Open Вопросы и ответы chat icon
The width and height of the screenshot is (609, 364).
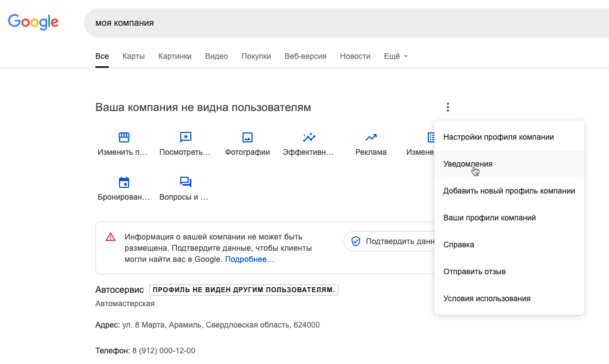click(x=186, y=182)
